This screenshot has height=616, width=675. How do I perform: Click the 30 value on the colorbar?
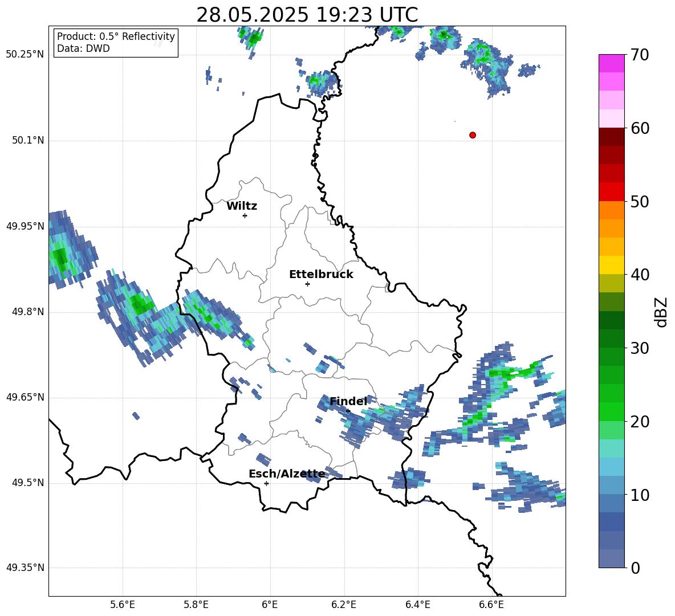tap(640, 348)
